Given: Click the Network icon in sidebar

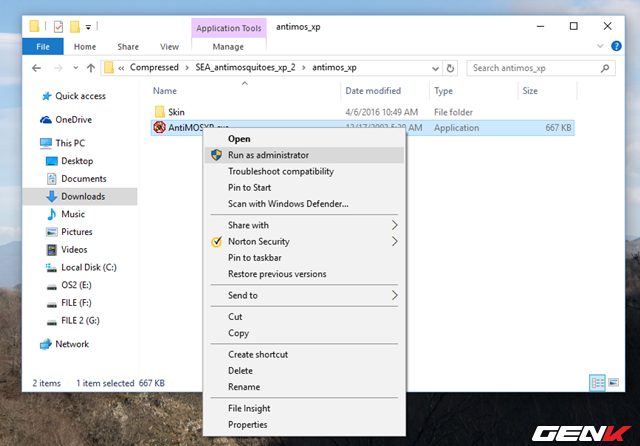Looking at the screenshot, I should pyautogui.click(x=45, y=344).
